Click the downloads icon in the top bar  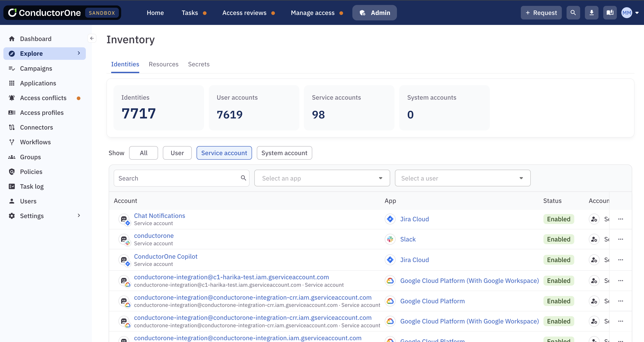pos(591,12)
